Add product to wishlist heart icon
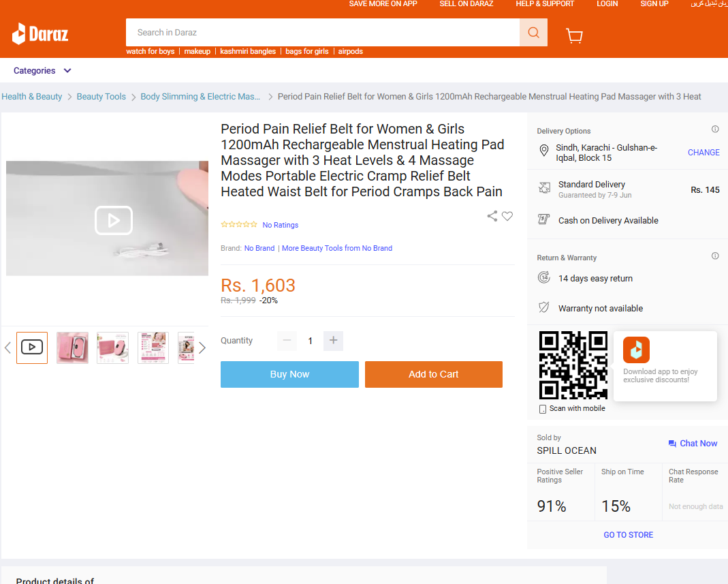Screen dimensions: 728x584 [x=507, y=216]
